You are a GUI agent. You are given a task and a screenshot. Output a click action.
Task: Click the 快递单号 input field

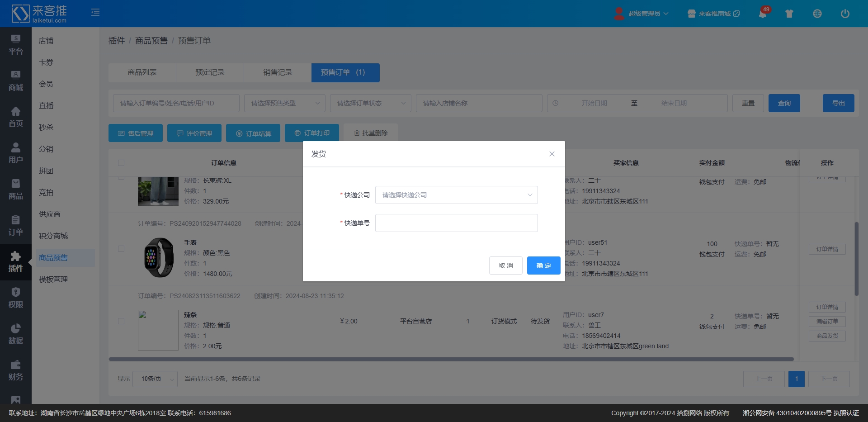tap(456, 223)
